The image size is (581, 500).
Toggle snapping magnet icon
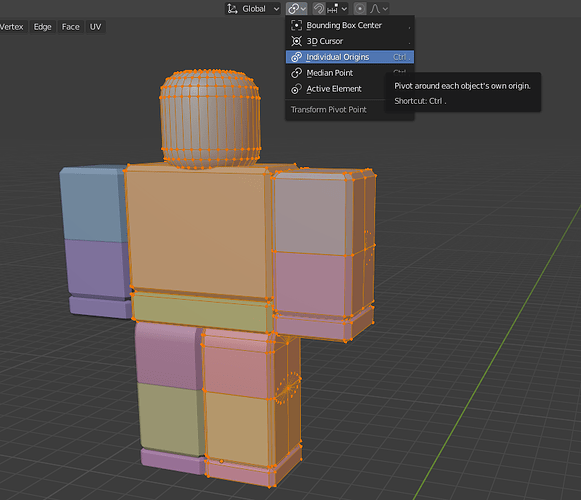coord(319,9)
